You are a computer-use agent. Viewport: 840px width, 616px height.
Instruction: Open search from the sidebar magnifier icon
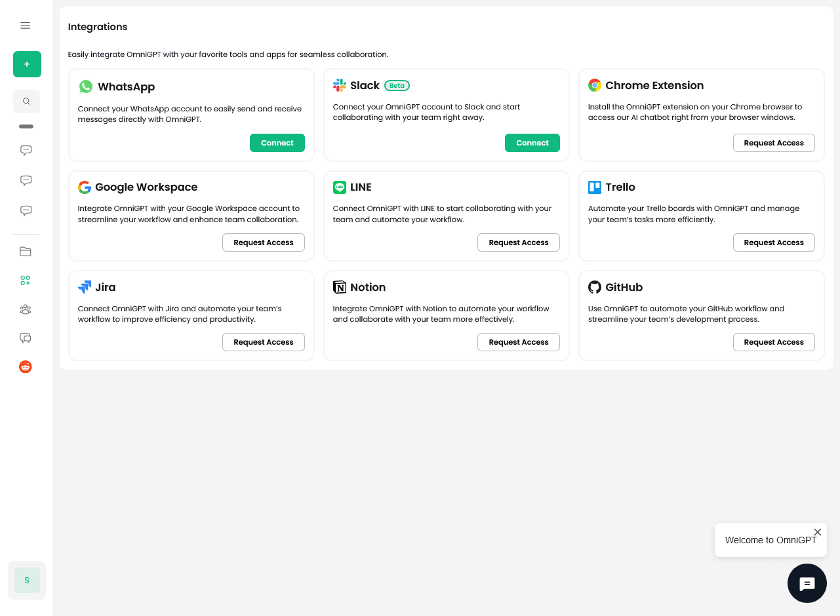pyautogui.click(x=26, y=102)
